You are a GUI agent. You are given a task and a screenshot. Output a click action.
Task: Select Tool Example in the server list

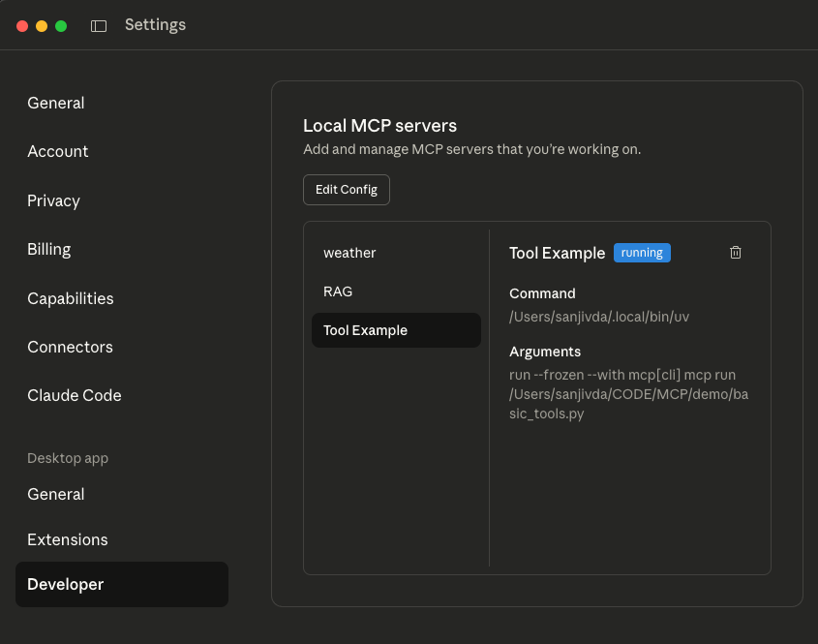tap(396, 330)
